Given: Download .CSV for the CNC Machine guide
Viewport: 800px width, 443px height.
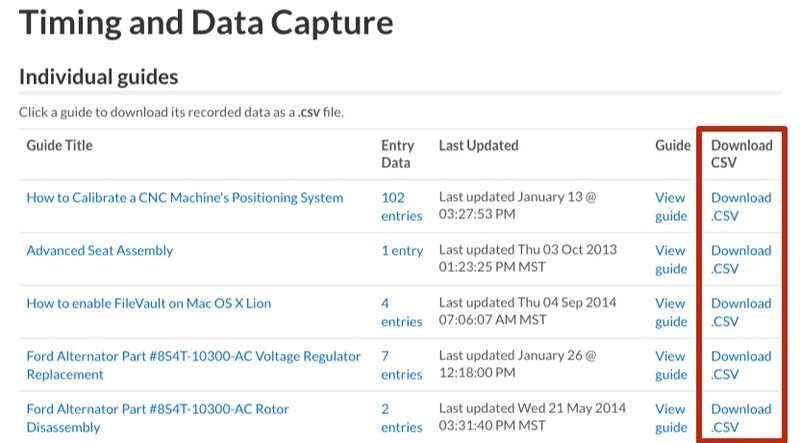Looking at the screenshot, I should coord(741,207).
